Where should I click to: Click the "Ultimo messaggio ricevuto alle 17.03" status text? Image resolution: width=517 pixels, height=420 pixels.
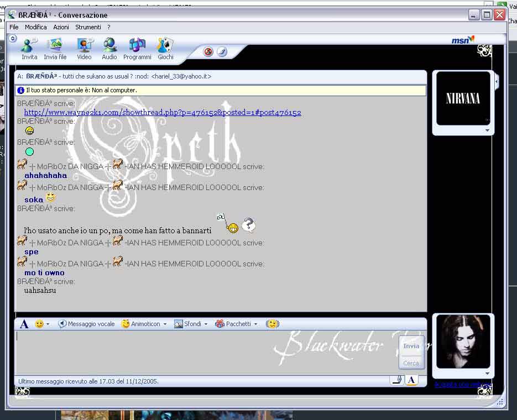(x=88, y=381)
